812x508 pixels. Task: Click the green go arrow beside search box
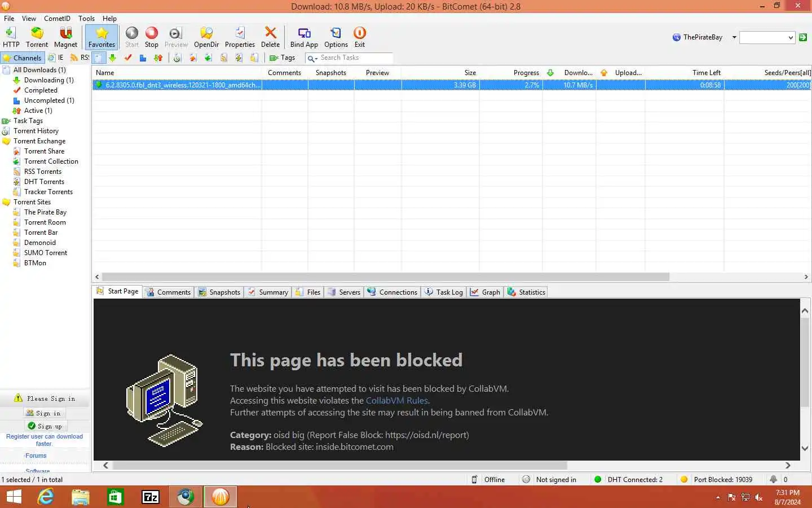[803, 37]
